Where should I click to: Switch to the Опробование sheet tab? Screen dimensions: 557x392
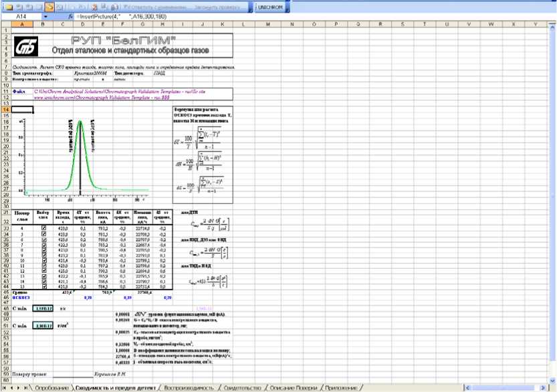pos(51,388)
